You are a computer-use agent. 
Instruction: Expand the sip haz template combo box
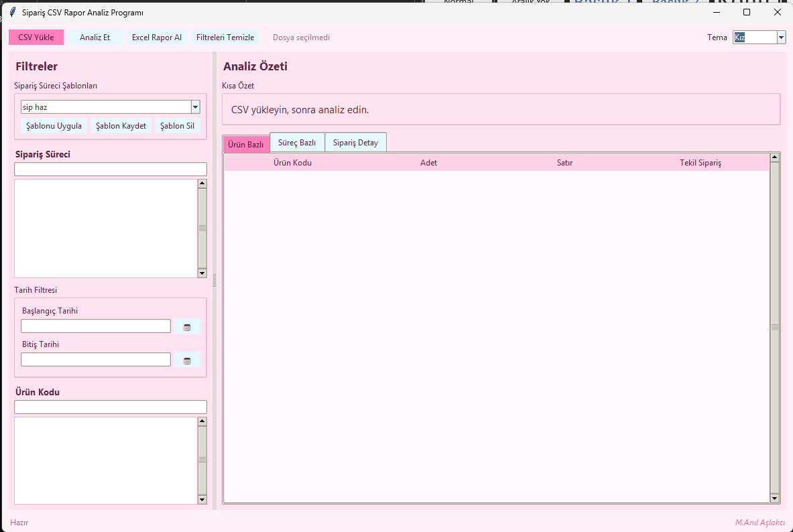(196, 107)
